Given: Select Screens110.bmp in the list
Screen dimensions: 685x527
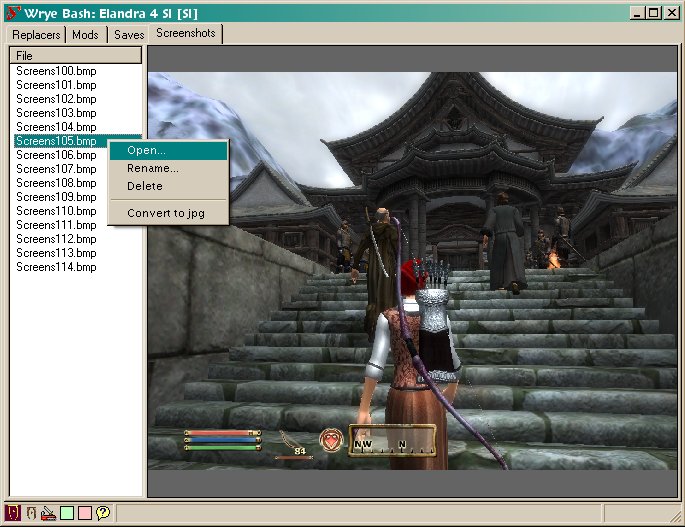Looking at the screenshot, I should [56, 211].
